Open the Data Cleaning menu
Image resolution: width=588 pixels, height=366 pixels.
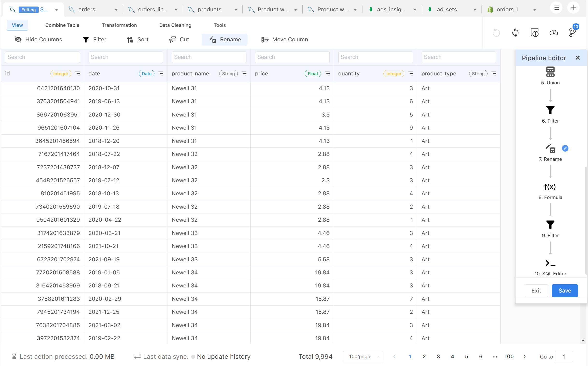coord(175,25)
